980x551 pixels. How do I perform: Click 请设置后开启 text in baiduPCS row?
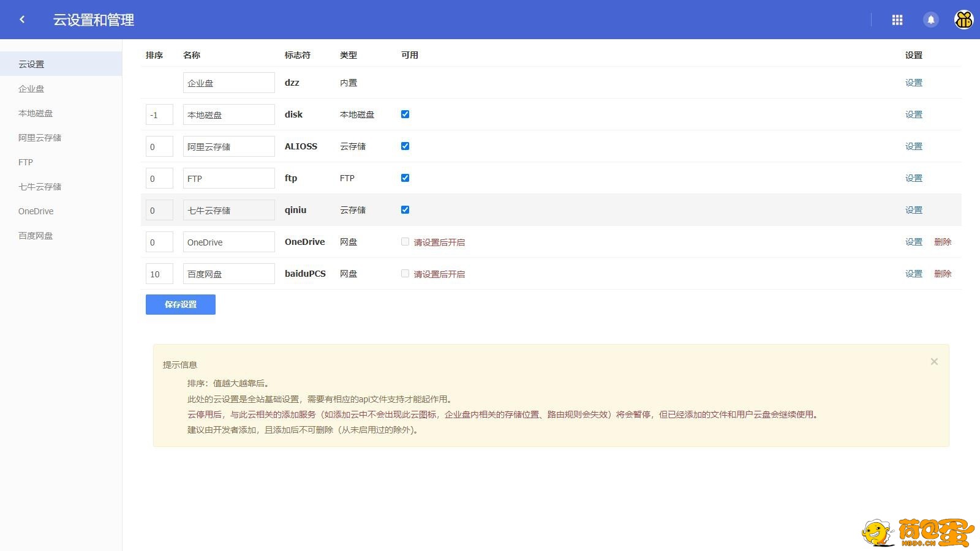pos(439,274)
